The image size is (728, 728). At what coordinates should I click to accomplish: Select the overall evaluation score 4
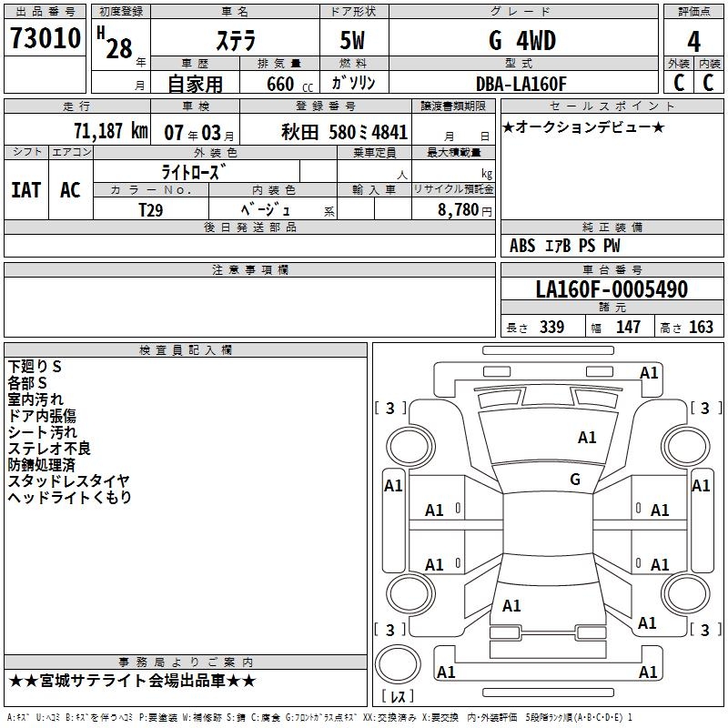[693, 41]
